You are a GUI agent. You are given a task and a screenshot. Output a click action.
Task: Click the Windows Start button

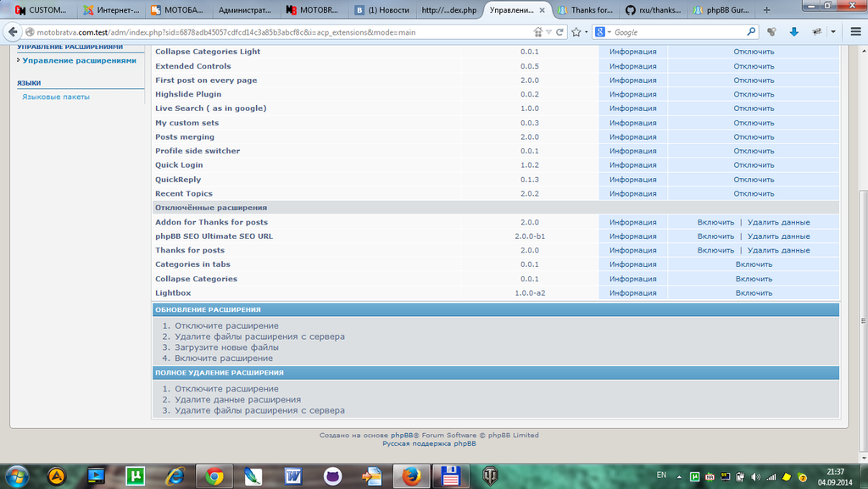click(17, 475)
